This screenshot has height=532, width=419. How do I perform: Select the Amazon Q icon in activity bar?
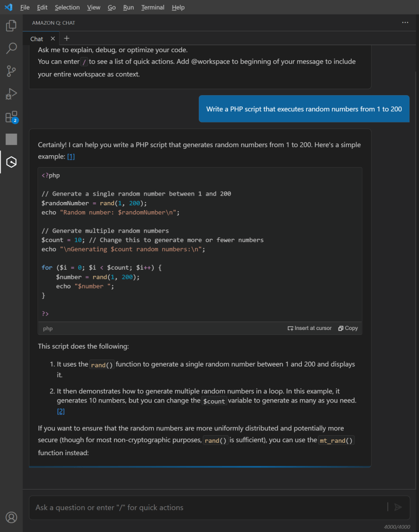[x=11, y=162]
